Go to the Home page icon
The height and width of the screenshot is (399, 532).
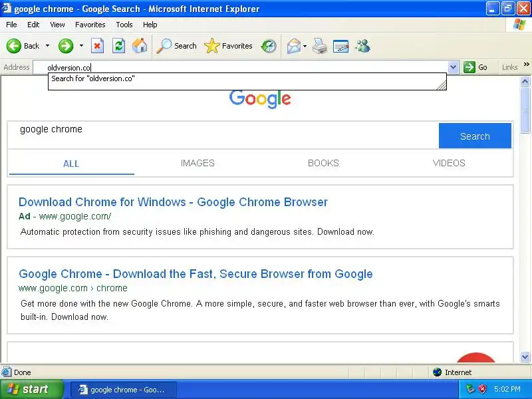[x=140, y=46]
